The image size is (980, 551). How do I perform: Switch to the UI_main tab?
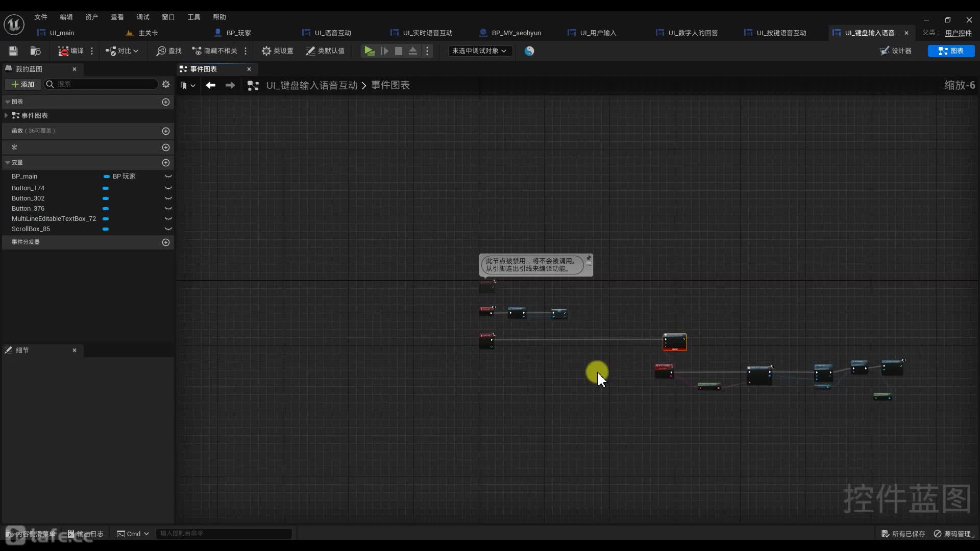pyautogui.click(x=61, y=33)
